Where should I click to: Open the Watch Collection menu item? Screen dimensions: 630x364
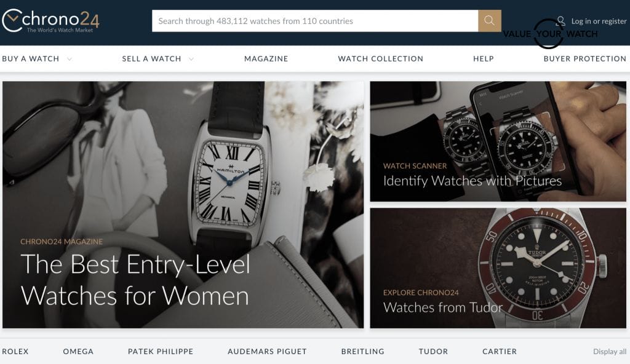380,58
